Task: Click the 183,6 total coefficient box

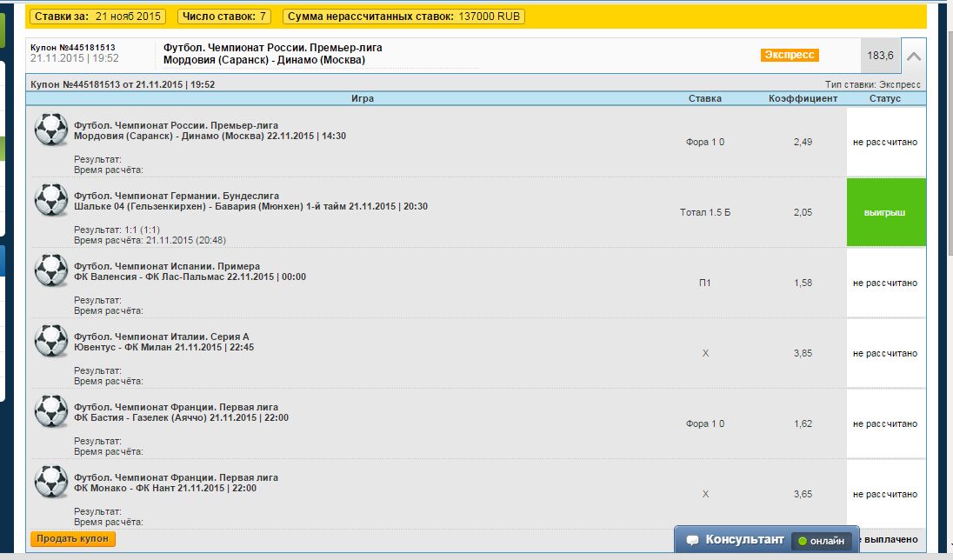Action: 880,56
